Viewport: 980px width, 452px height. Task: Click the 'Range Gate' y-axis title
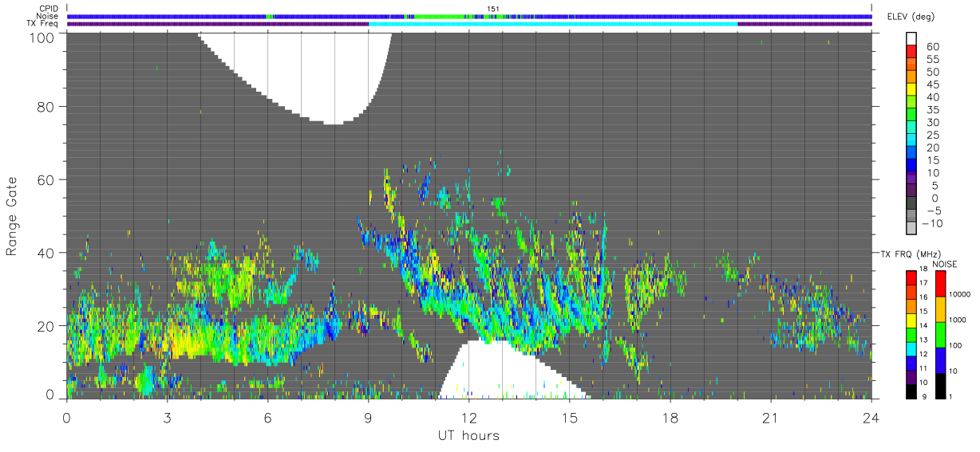[x=12, y=215]
